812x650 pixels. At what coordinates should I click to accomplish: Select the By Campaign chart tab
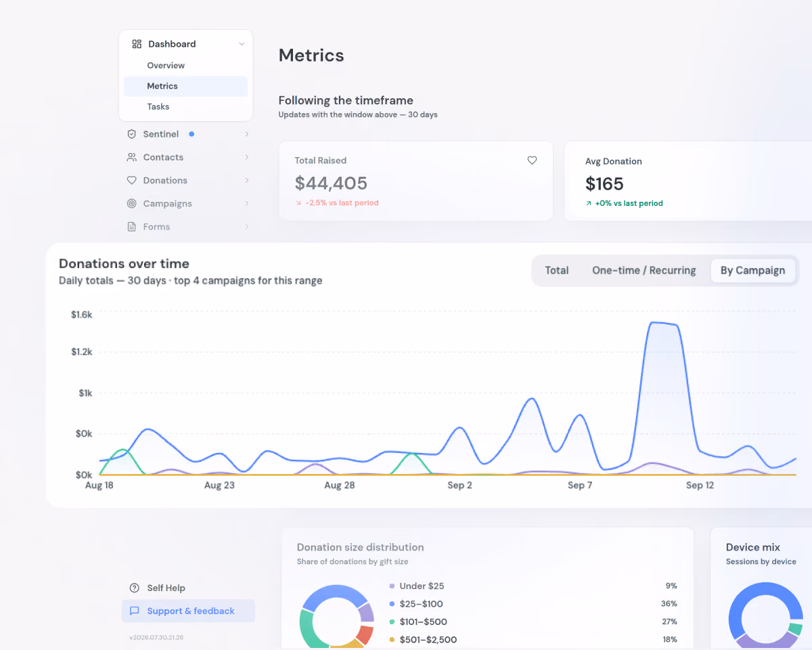coord(752,270)
